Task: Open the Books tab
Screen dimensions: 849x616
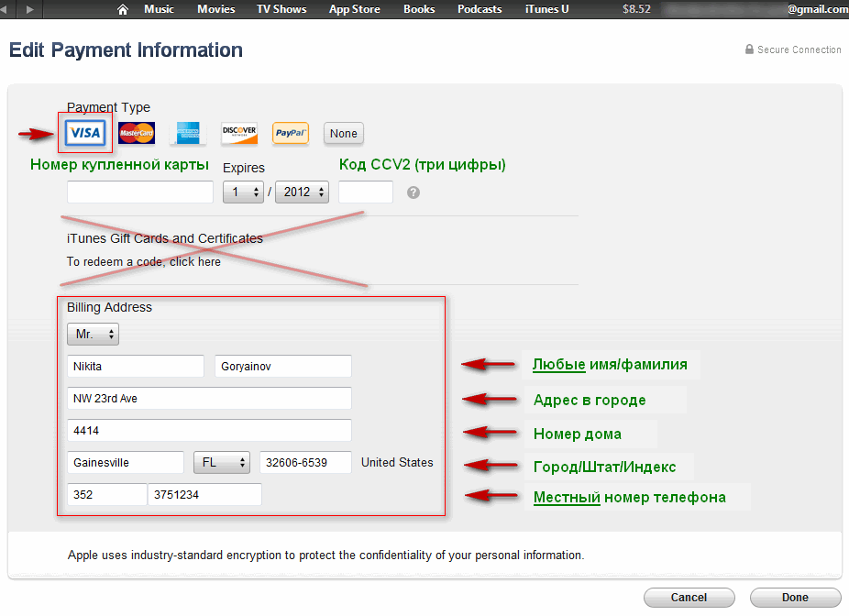Action: point(419,9)
